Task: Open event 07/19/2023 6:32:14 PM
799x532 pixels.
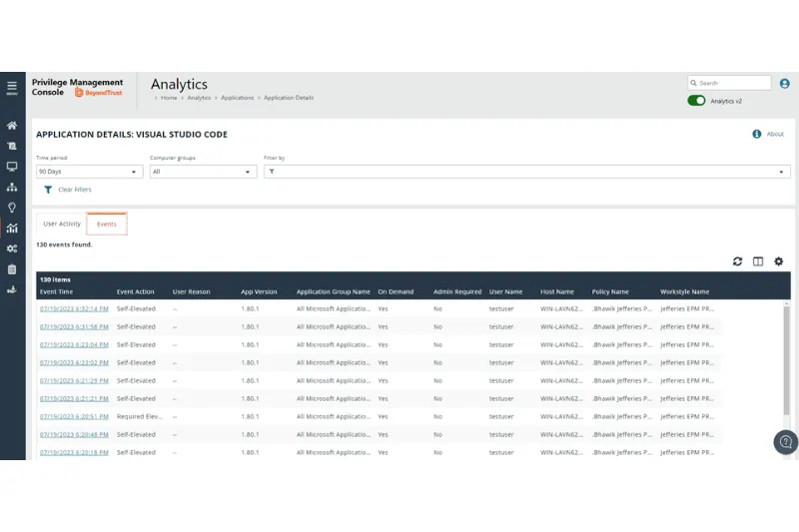Action: tap(74, 309)
